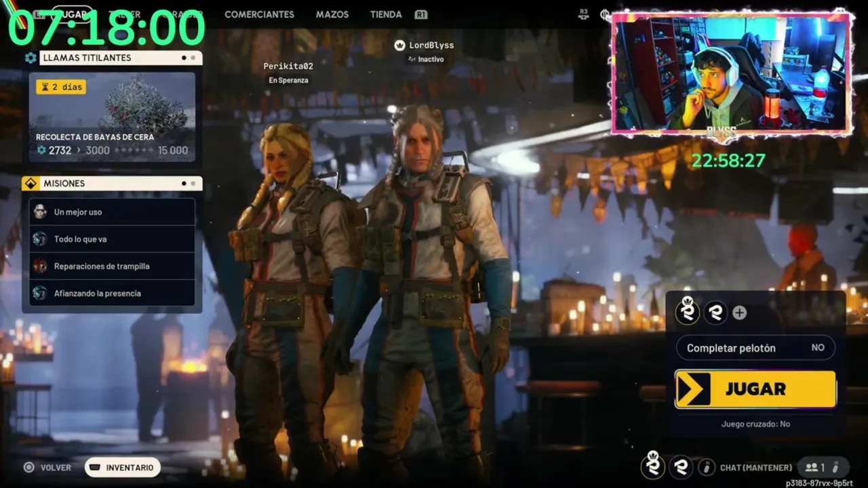This screenshot has width=868, height=488.
Task: Click controller icon on INVENTARIO button
Action: pyautogui.click(x=95, y=468)
